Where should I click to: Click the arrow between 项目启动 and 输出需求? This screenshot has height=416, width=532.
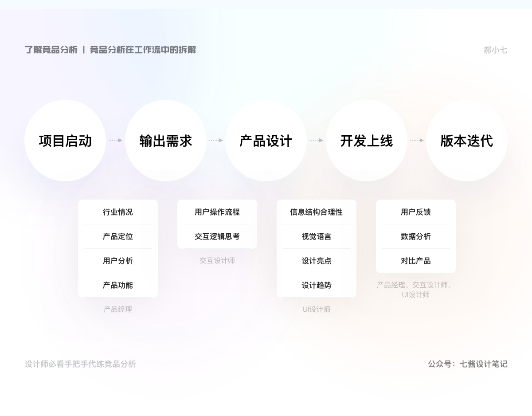coord(115,140)
